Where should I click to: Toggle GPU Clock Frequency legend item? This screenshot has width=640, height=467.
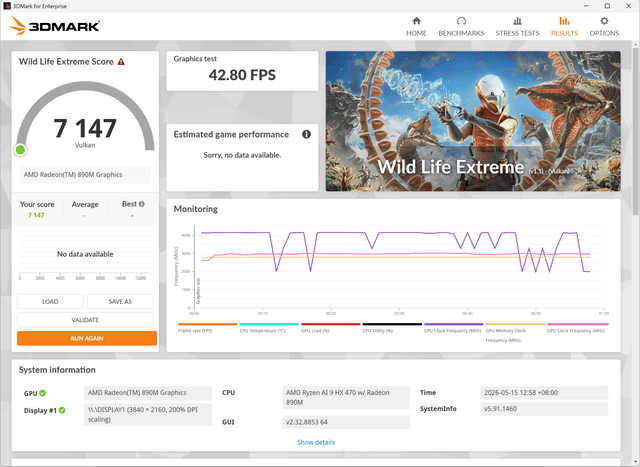point(577,328)
